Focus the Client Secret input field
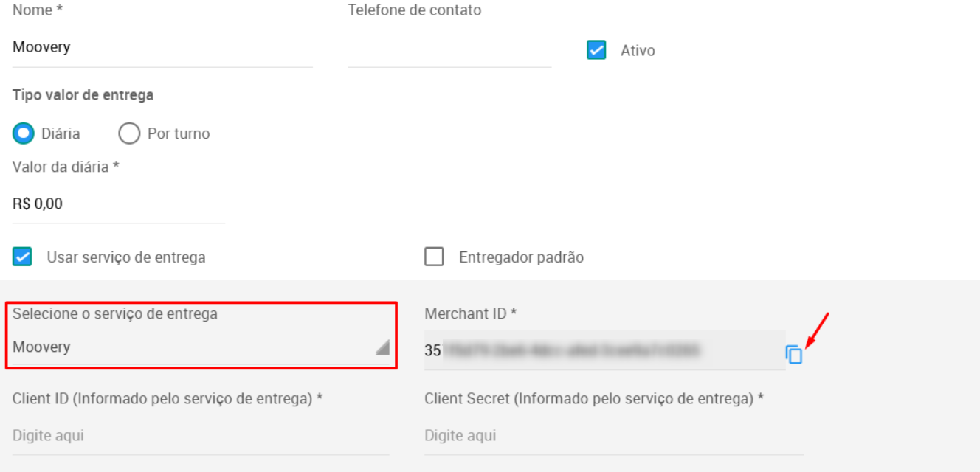The image size is (980, 472). click(614, 436)
